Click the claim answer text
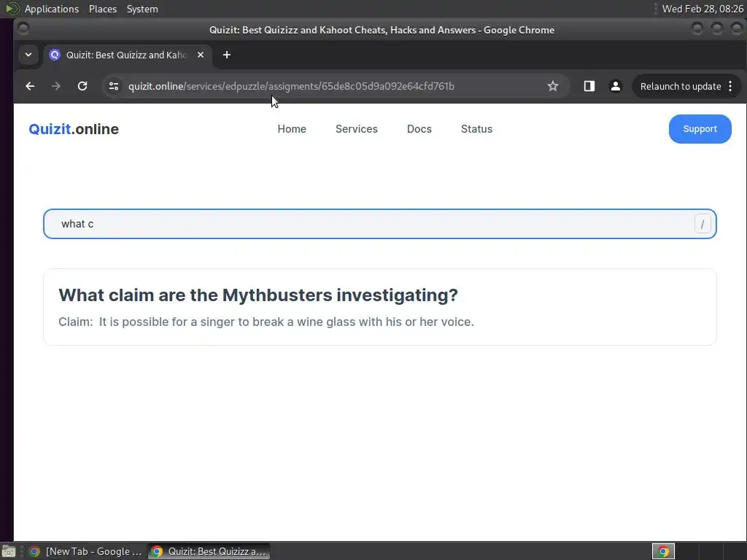Viewport: 747px width, 560px height. click(266, 322)
